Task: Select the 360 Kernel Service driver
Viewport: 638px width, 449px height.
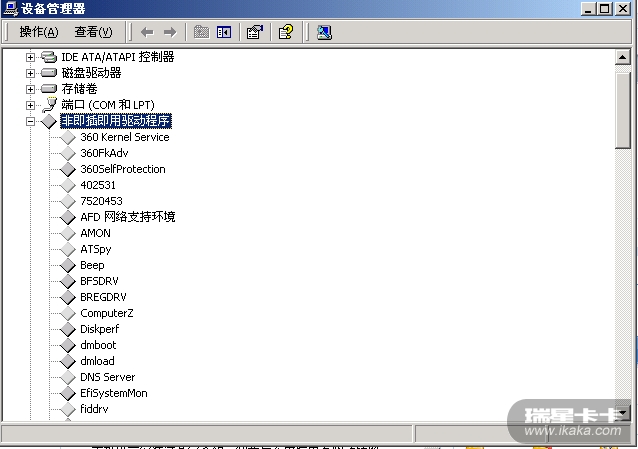Action: pos(125,137)
